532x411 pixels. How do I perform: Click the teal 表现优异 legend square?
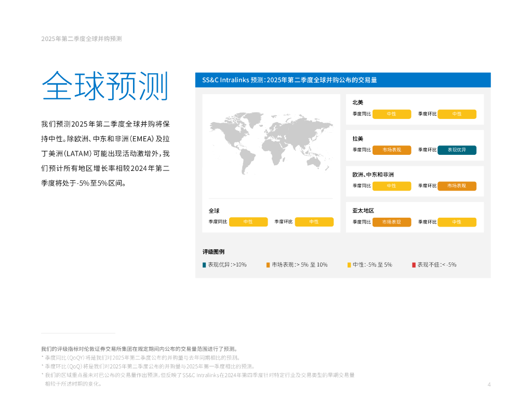click(204, 265)
